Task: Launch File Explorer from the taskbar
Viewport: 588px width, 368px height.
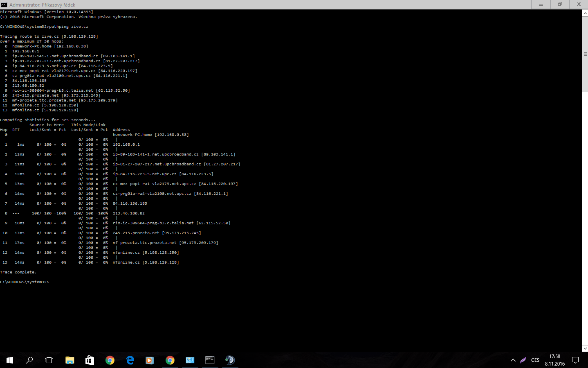Action: click(70, 360)
